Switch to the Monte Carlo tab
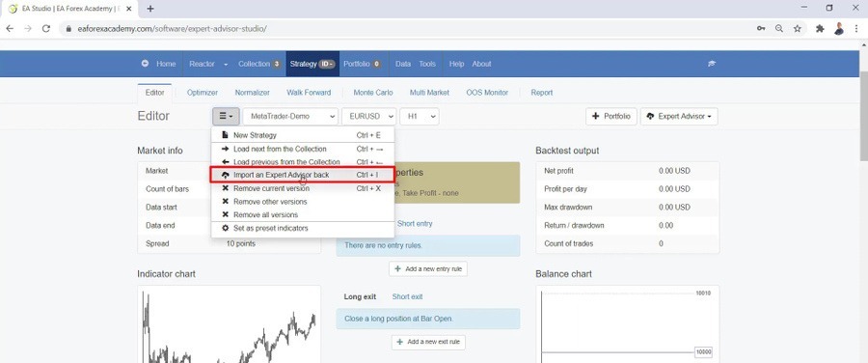The height and width of the screenshot is (363, 868). pyautogui.click(x=373, y=93)
